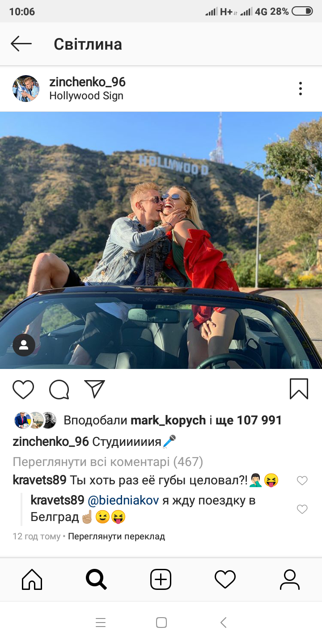Open the mark_kopych profile from likes
322x644 pixels.
[168, 420]
